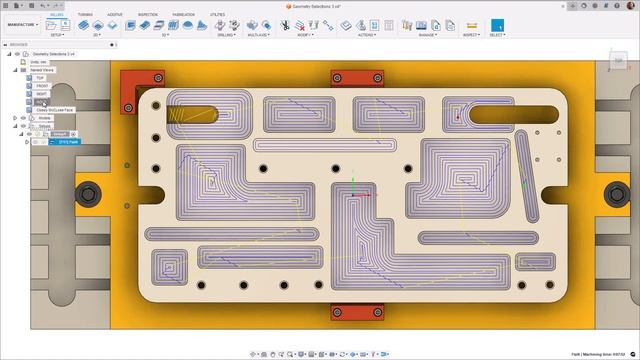Switch to the FABRICATION tab
Screen dimensions: 640x360
click(x=183, y=15)
